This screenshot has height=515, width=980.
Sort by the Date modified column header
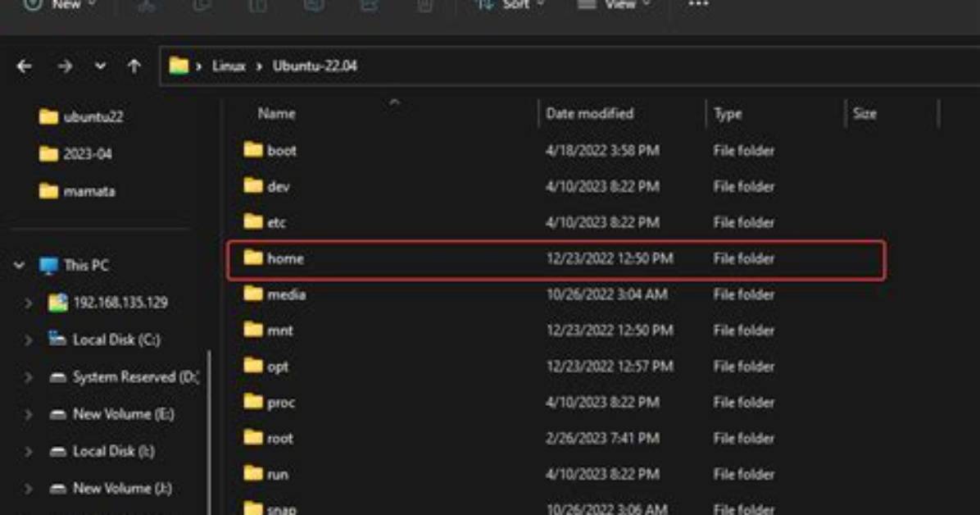[x=589, y=114]
